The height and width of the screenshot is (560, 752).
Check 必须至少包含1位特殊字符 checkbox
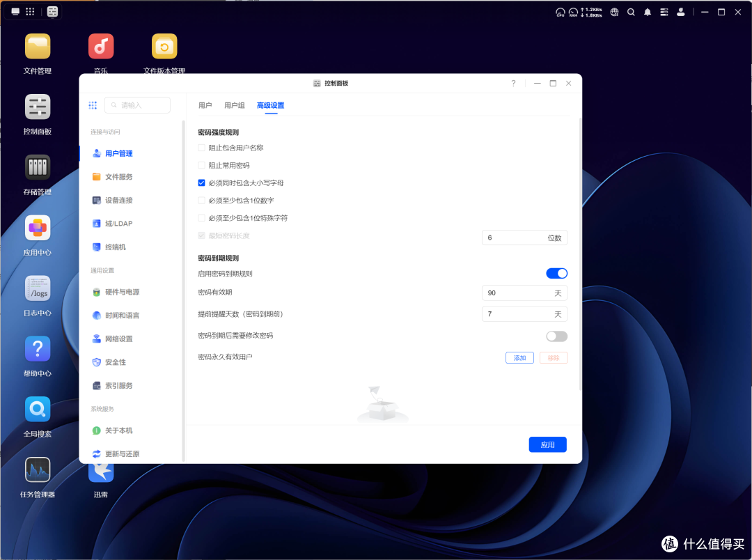point(201,218)
